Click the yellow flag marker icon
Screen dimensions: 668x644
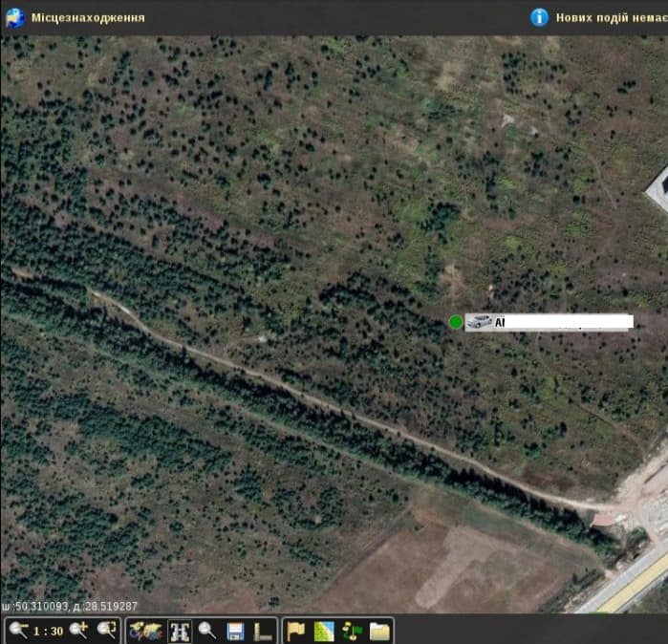click(x=296, y=631)
